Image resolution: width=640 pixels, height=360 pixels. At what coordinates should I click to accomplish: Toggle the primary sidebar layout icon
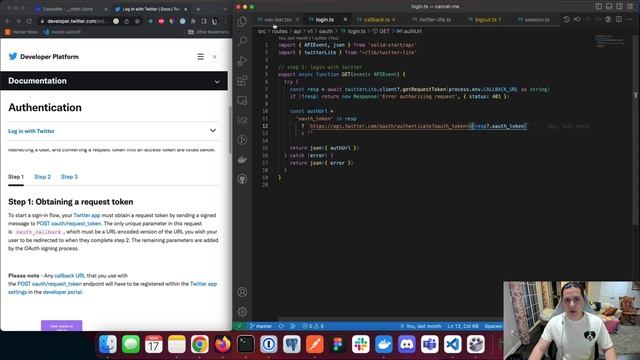click(598, 7)
